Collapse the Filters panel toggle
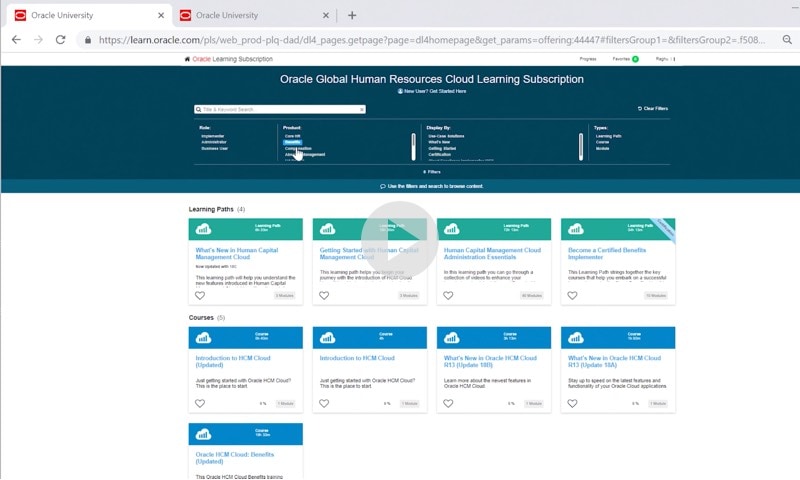This screenshot has width=800, height=480. pyautogui.click(x=432, y=172)
